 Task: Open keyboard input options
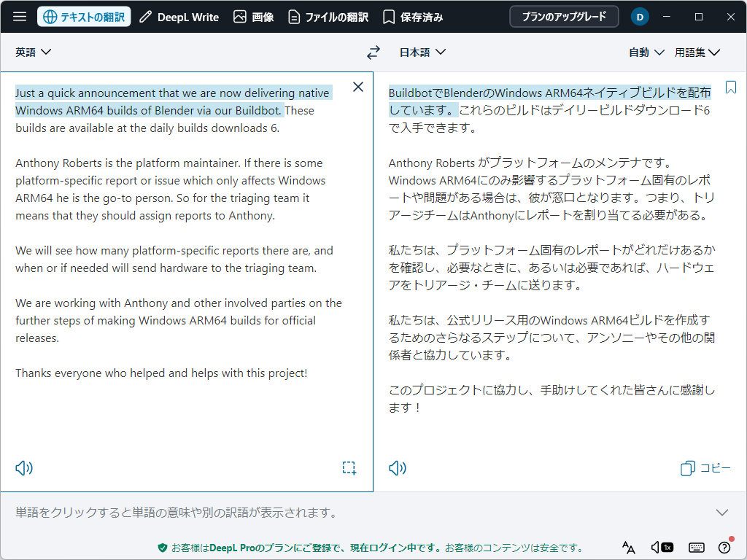pyautogui.click(x=696, y=547)
